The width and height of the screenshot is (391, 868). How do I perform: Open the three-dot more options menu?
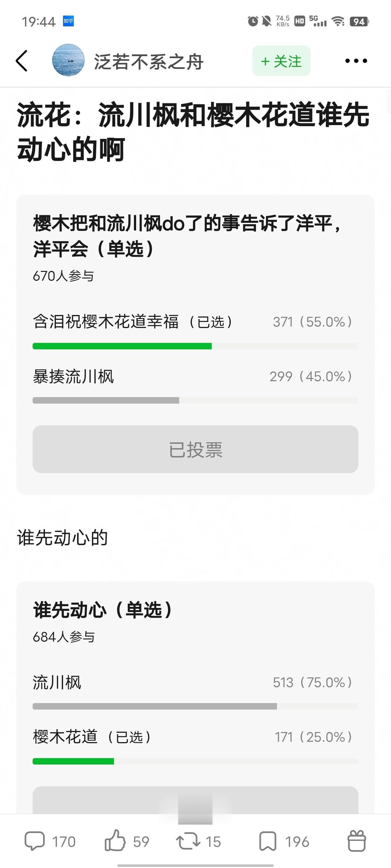tap(356, 61)
